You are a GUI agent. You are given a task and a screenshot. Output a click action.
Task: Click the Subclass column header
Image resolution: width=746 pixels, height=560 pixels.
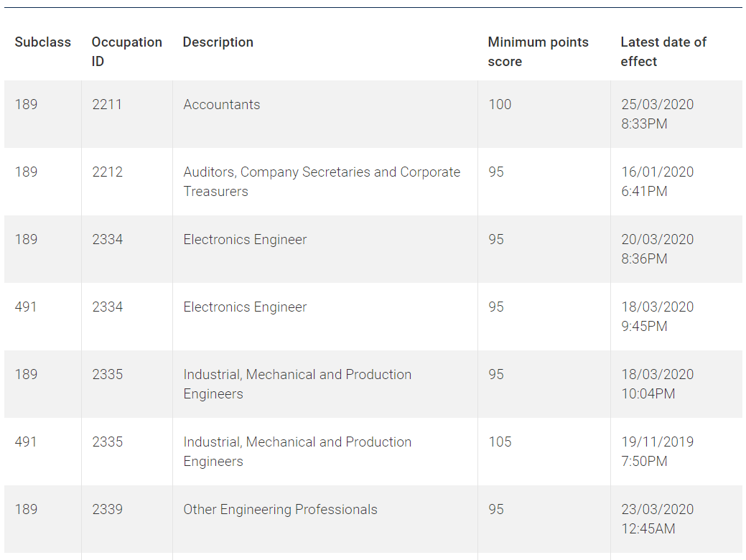(x=43, y=42)
